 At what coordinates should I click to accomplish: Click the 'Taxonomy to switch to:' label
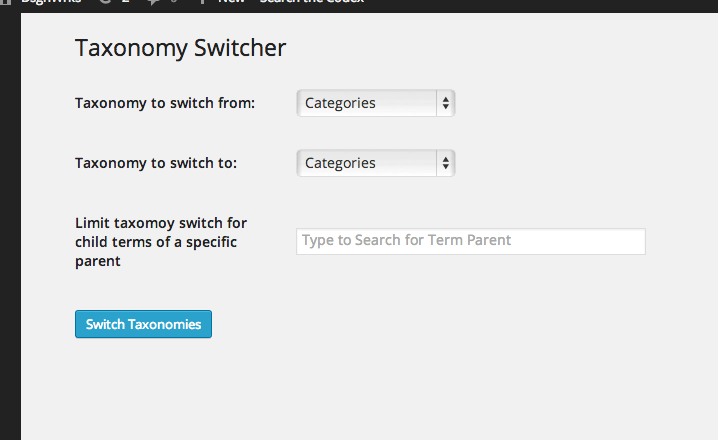(156, 163)
